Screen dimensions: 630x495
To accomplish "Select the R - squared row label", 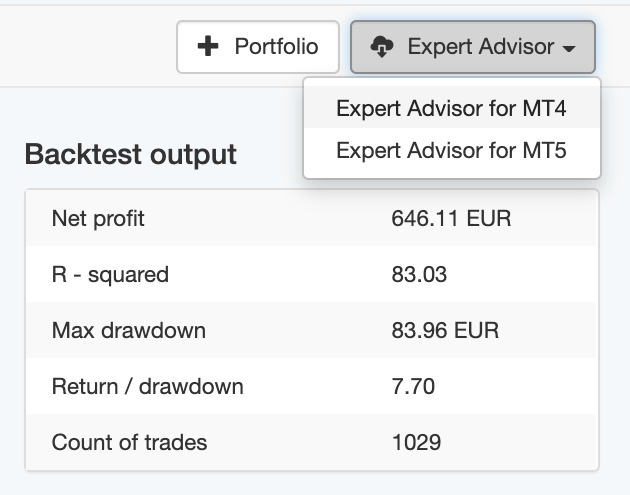I will (110, 275).
